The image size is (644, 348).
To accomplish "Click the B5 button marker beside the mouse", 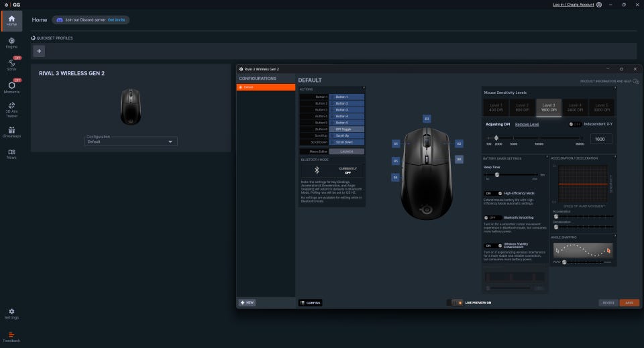I will (x=396, y=161).
